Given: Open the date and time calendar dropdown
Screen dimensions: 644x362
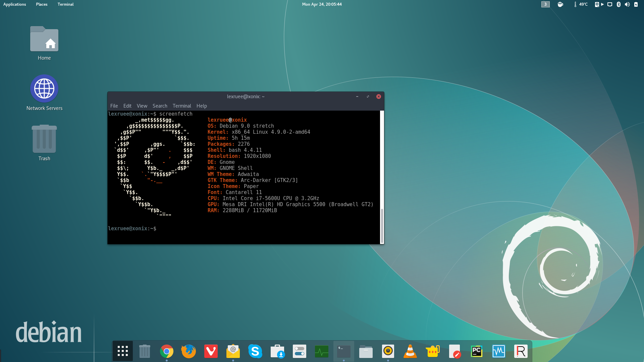Looking at the screenshot, I should click(322, 4).
